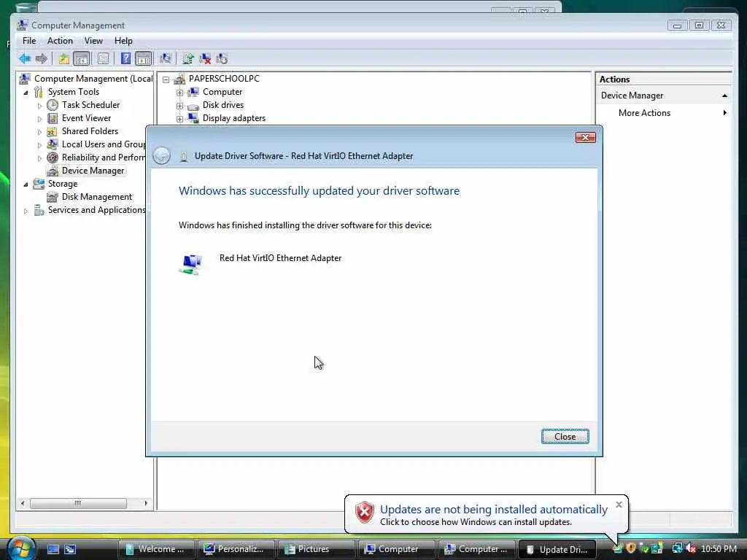
Task: Click the Forward arrow toolbar icon
Action: pos(42,58)
